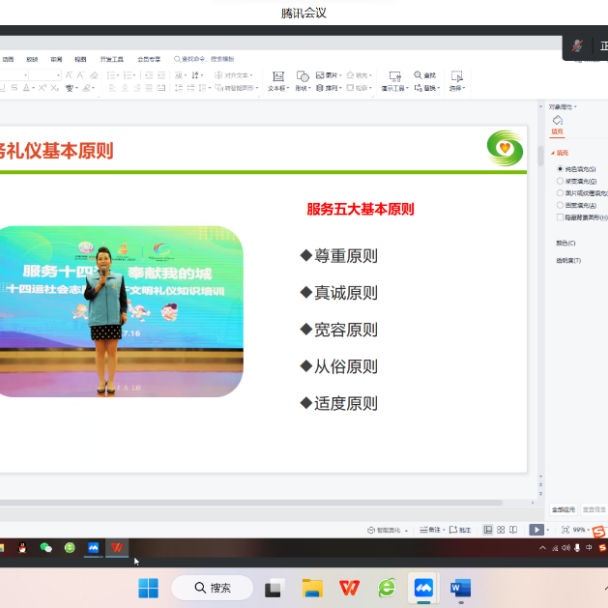Screen dimensions: 608x608
Task: Open File Explorer folder icon in taskbar
Action: tap(312, 587)
